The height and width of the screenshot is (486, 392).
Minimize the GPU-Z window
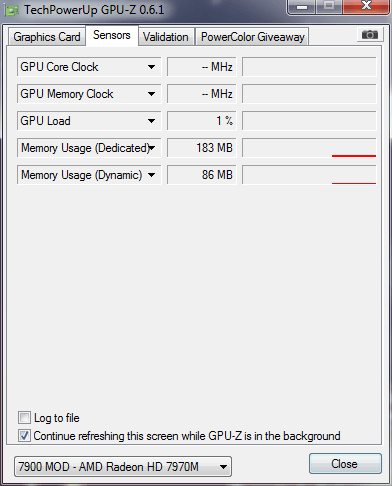(x=301, y=6)
